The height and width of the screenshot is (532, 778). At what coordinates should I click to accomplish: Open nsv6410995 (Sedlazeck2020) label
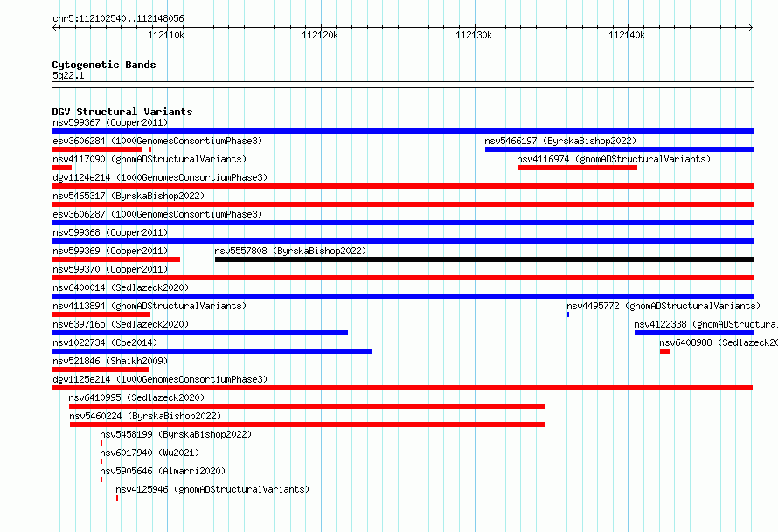click(x=136, y=397)
